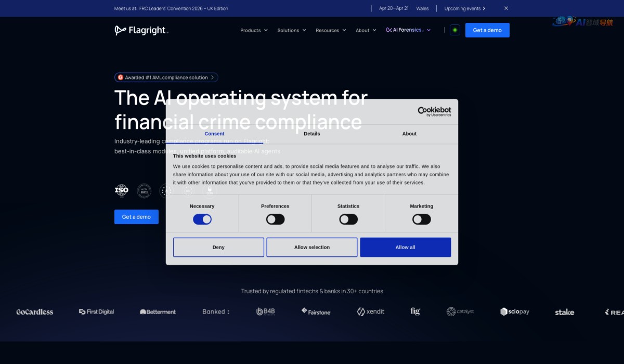
Task: Click the Banked logo
Action: (x=216, y=312)
